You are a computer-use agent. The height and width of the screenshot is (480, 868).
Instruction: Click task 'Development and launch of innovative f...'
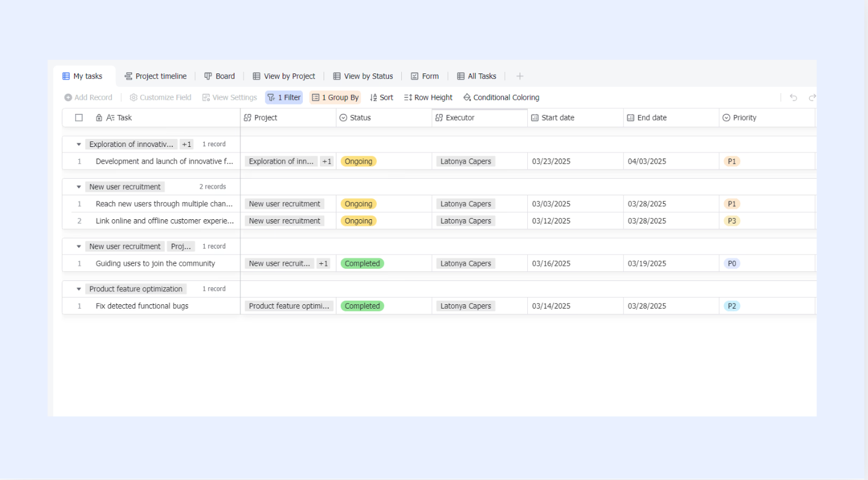[x=165, y=162]
